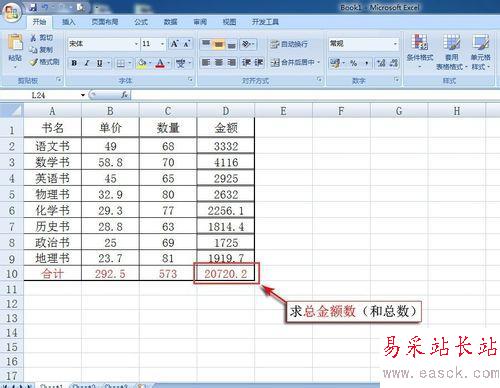Switch to the Insert (插入) tab
500x388 pixels.
pyautogui.click(x=69, y=22)
